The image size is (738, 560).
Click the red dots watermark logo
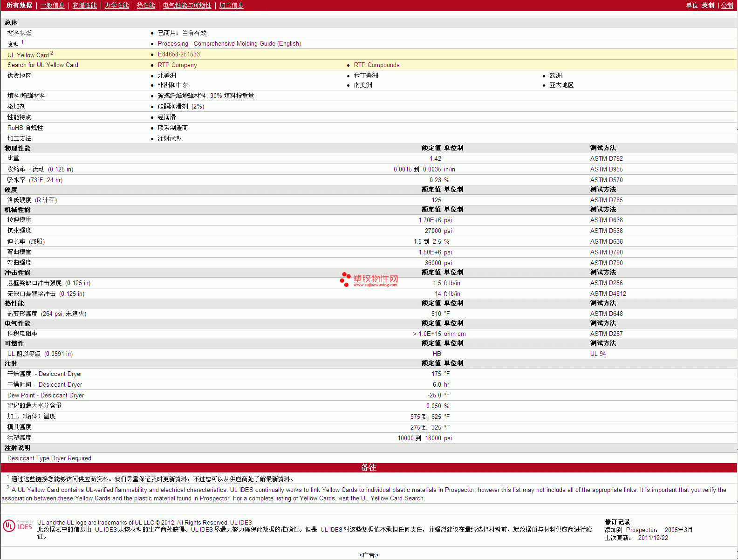345,279
